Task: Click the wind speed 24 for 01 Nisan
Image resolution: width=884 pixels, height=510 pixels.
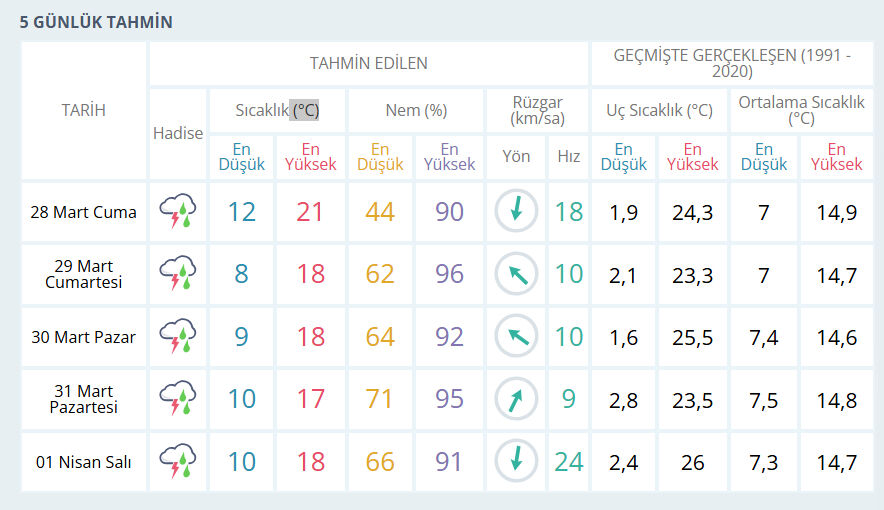Action: (x=568, y=462)
